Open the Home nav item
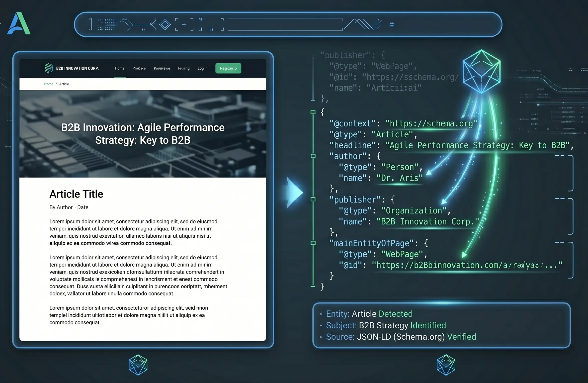 (120, 68)
